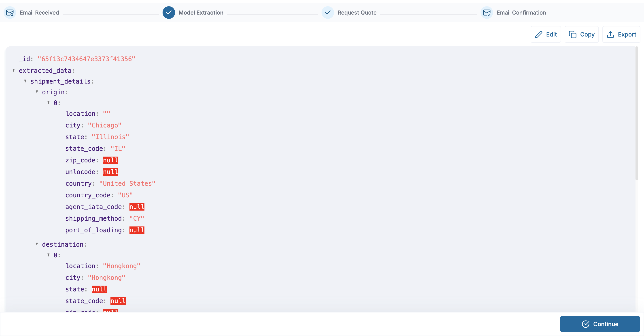Click the highlighted null for zip_code
Image resolution: width=644 pixels, height=336 pixels.
(110, 160)
